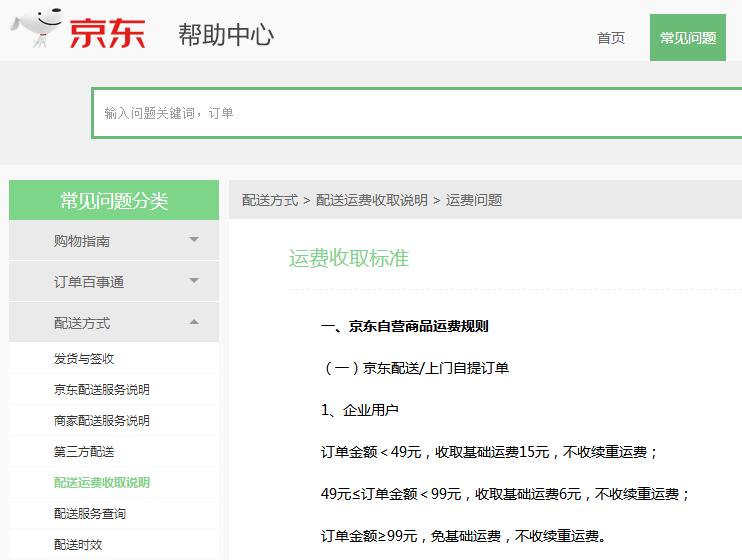Image resolution: width=742 pixels, height=560 pixels.
Task: Click the heading 一、京东自营商品运费规则
Action: (405, 326)
